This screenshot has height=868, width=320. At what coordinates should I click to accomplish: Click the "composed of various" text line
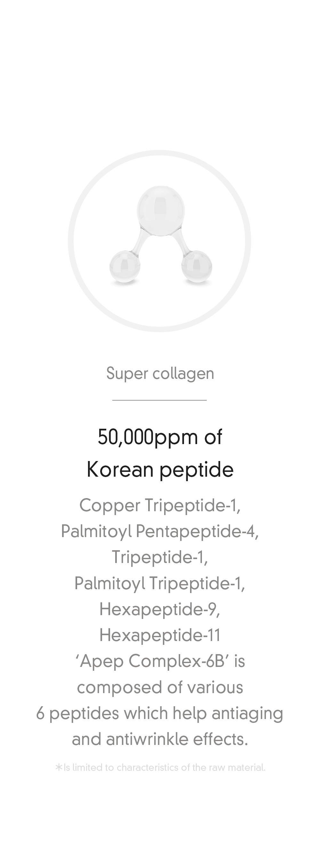pyautogui.click(x=160, y=687)
